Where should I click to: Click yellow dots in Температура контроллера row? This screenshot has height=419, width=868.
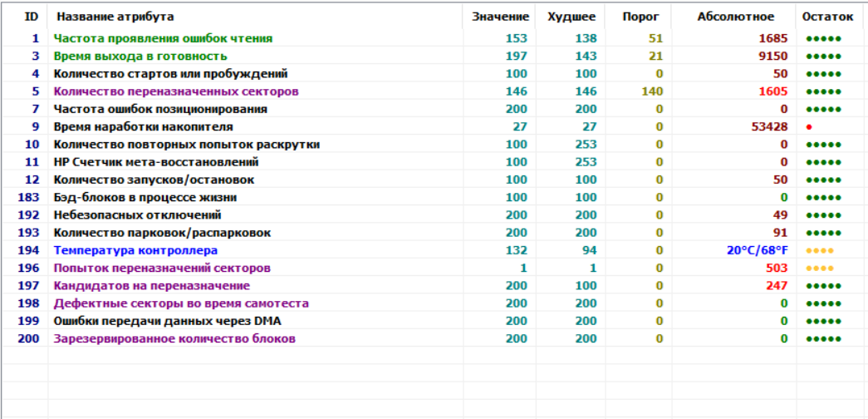pyautogui.click(x=819, y=251)
